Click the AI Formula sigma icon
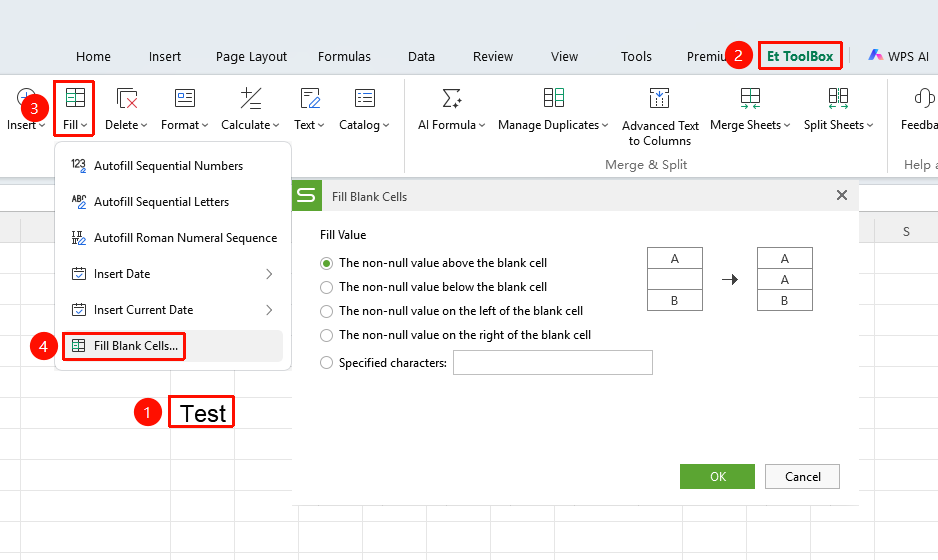 pos(452,98)
